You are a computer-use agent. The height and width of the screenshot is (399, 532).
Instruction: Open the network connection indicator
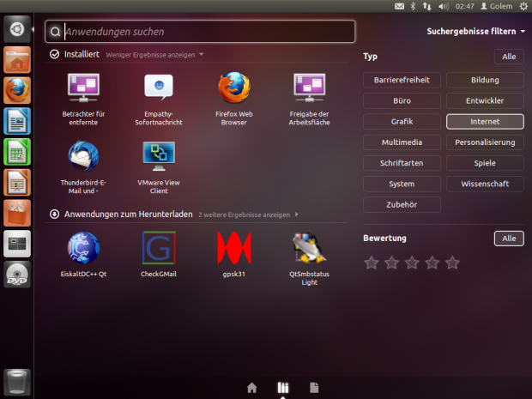pyautogui.click(x=426, y=6)
